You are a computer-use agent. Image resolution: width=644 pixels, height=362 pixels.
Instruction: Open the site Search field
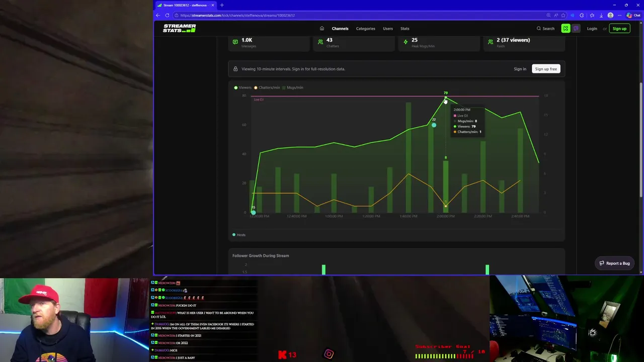[545, 29]
